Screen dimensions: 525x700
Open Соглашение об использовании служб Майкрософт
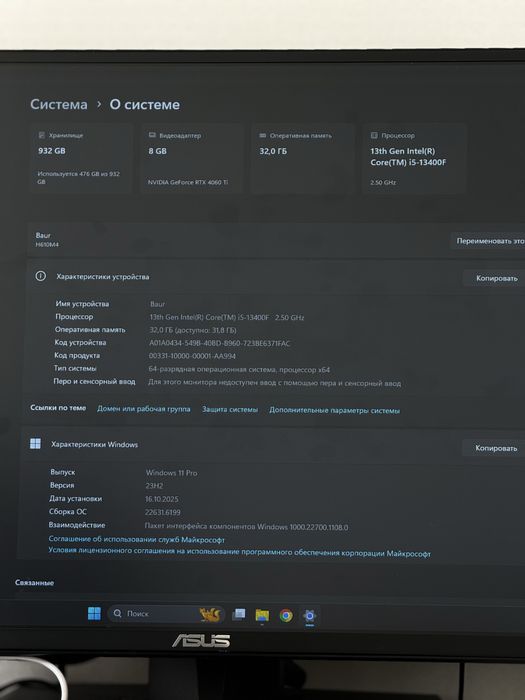[x=137, y=539]
